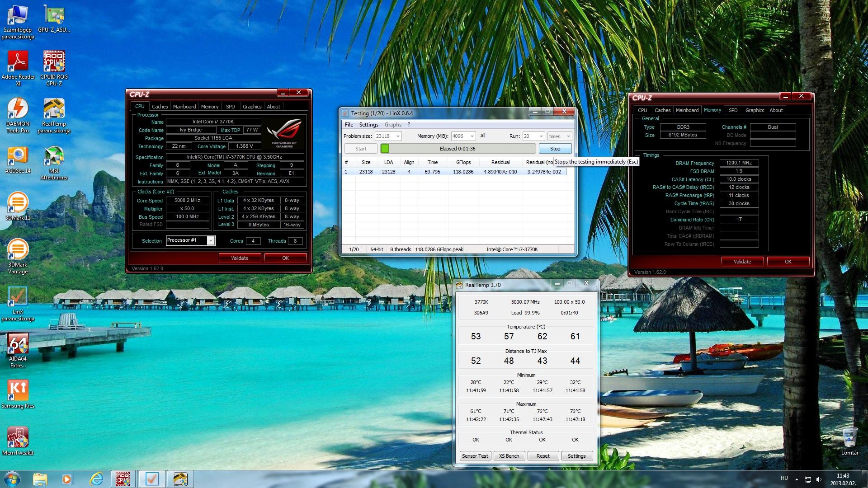Open the Adobe Reader XI desktop icon
The width and height of the screenshot is (868, 488).
(18, 68)
